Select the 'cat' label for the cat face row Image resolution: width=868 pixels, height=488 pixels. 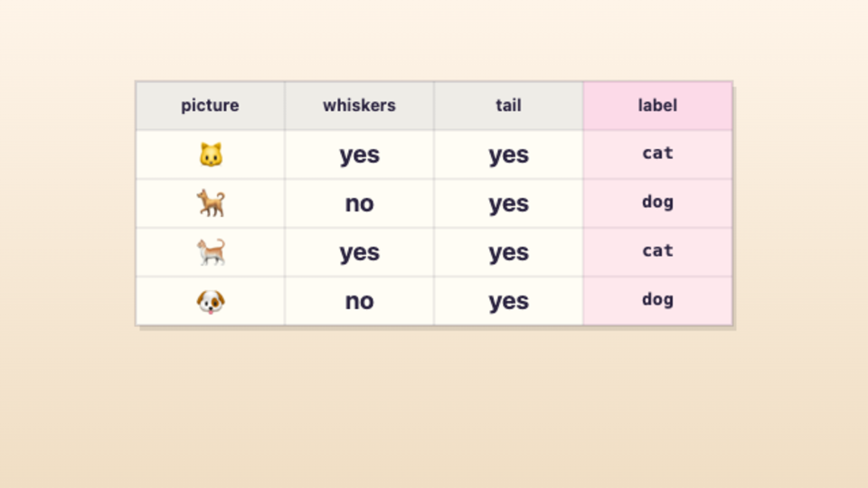pos(657,154)
